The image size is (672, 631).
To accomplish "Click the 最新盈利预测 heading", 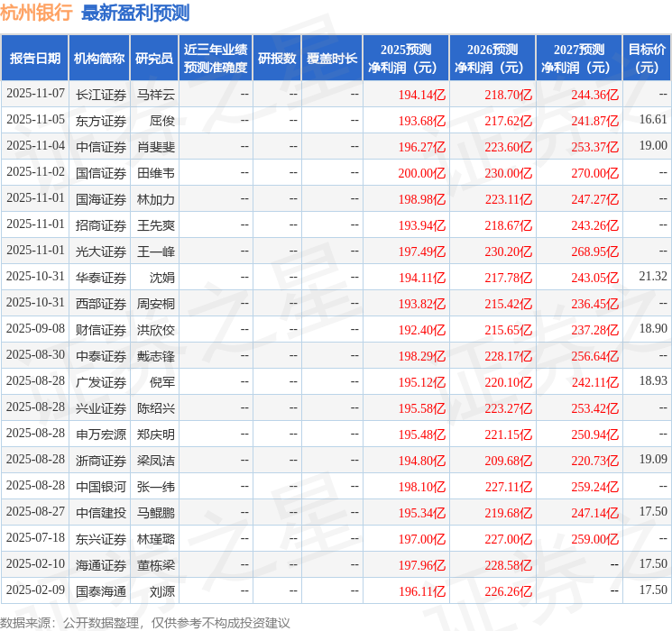I will point(135,13).
